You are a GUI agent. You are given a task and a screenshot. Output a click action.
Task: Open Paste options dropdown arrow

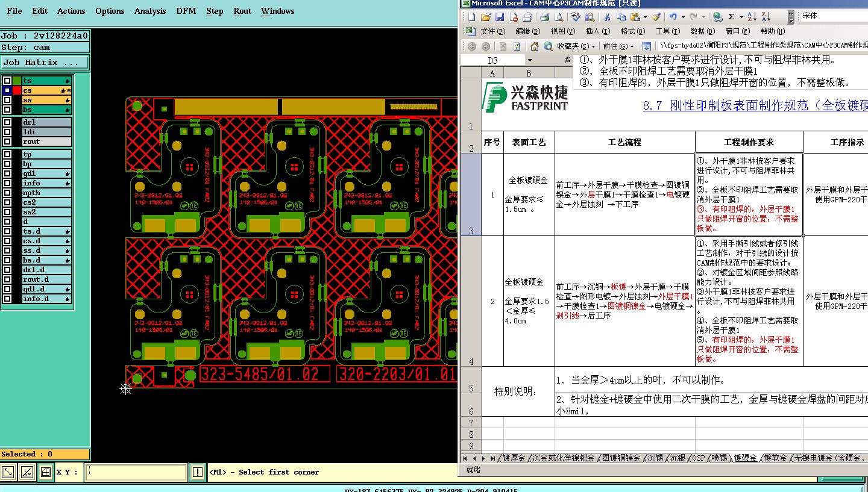click(x=645, y=17)
